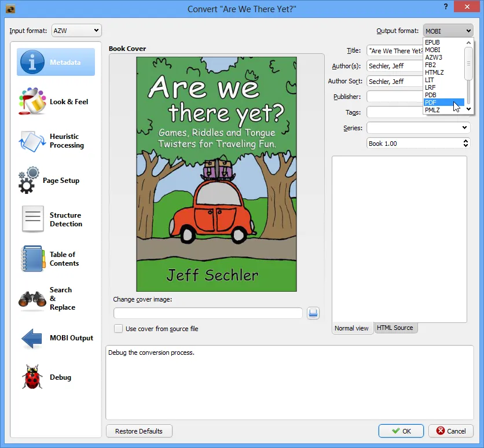Open the Debug ladybug section
The width and height of the screenshot is (484, 448).
point(56,377)
